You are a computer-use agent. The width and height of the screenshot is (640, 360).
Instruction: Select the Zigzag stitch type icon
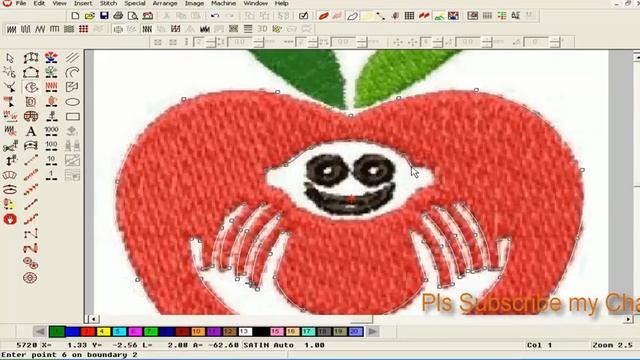click(x=40, y=29)
